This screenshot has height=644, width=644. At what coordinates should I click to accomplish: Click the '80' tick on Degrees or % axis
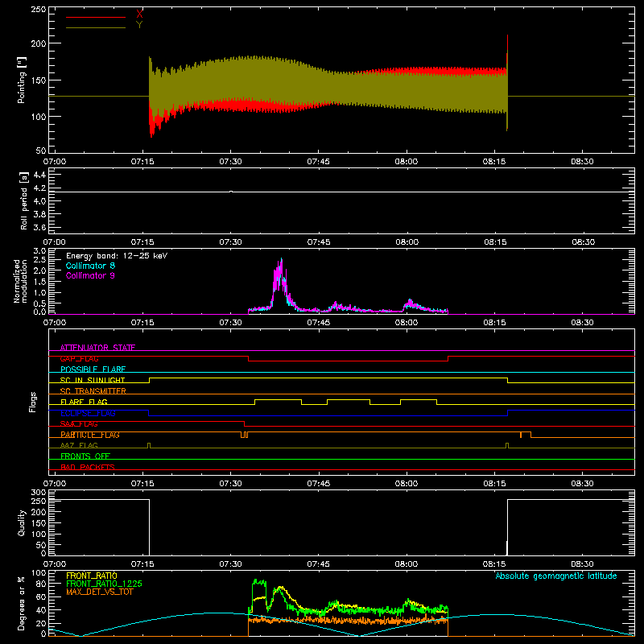pyautogui.click(x=42, y=584)
